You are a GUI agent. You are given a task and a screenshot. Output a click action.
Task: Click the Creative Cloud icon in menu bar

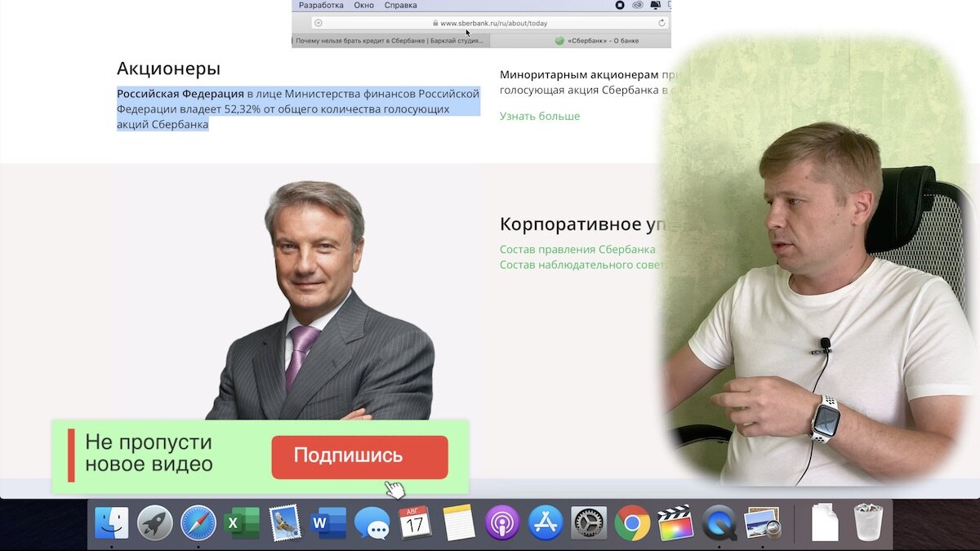(x=637, y=5)
